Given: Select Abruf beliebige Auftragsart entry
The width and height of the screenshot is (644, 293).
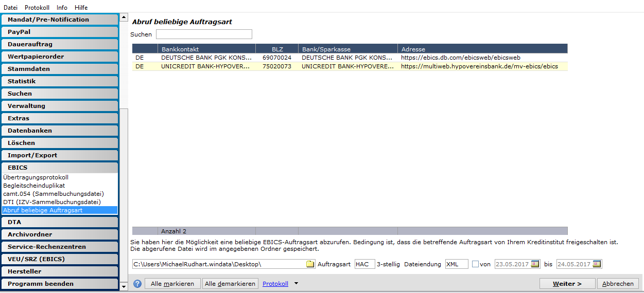Looking at the screenshot, I should tap(60, 210).
